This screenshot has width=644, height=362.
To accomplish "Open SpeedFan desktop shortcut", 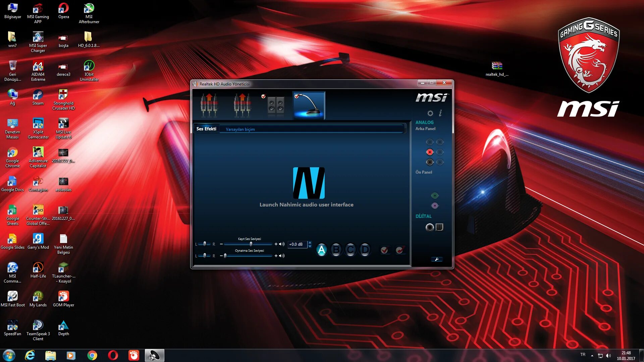I will pyautogui.click(x=12, y=328).
